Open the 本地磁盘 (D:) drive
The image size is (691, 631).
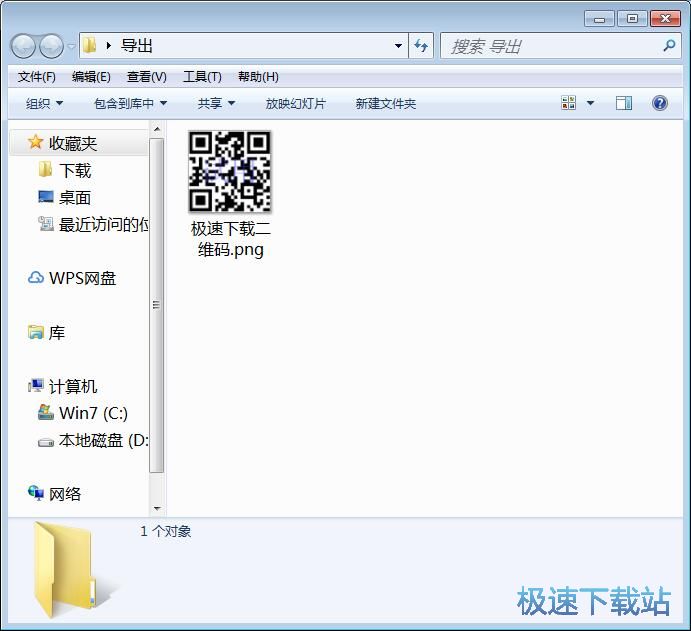pyautogui.click(x=104, y=440)
